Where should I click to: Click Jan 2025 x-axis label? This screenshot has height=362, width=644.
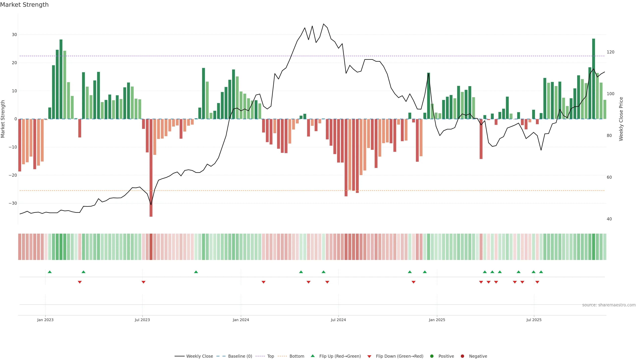[x=437, y=320]
